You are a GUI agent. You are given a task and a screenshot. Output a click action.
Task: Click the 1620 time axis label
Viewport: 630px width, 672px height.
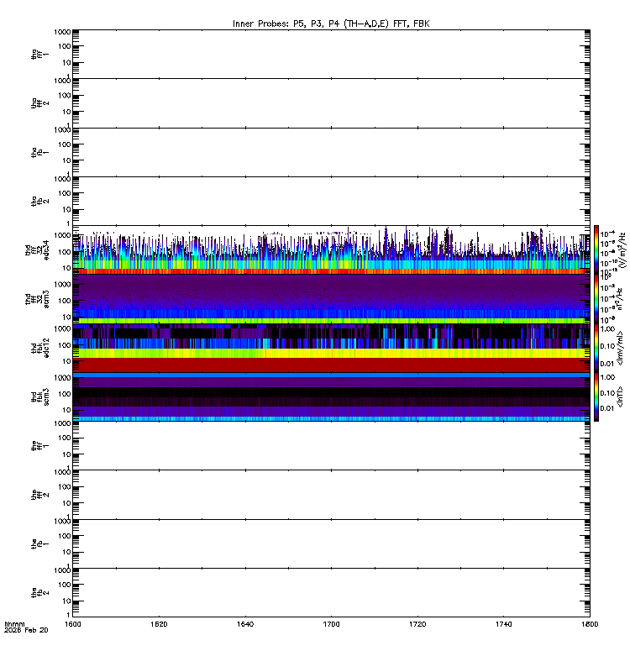coord(159,624)
